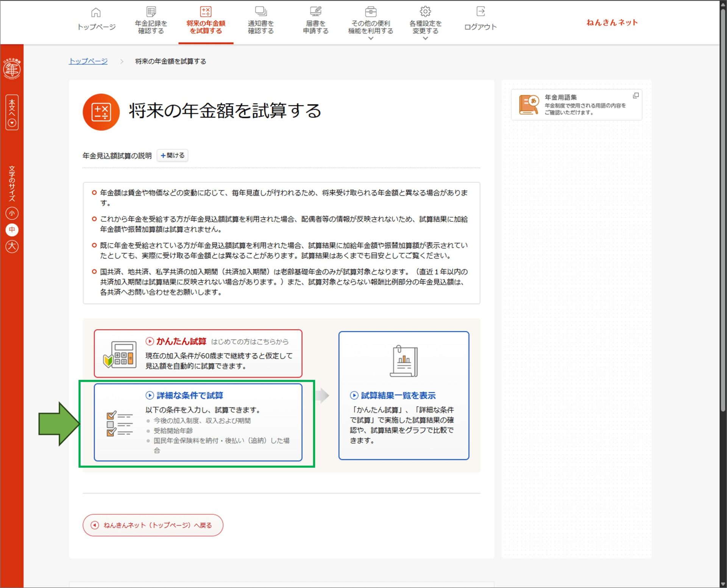
Task: Click the Japan Pension Service logo in sidebar
Action: click(x=12, y=68)
